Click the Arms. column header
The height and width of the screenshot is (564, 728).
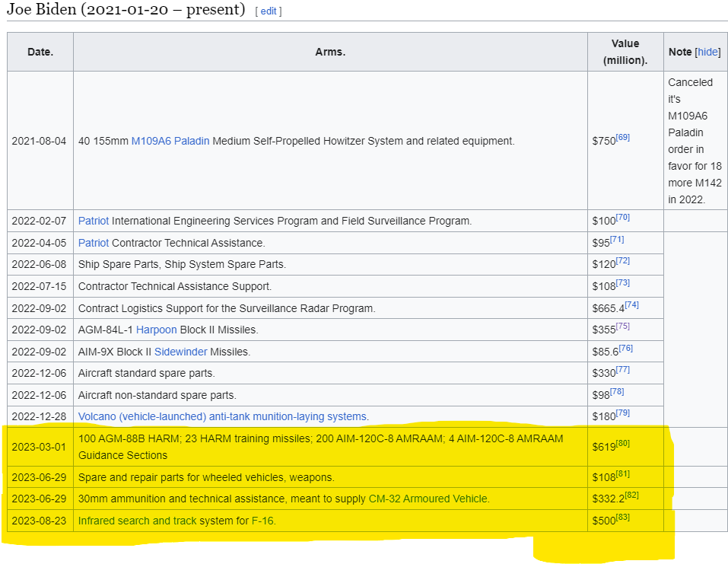click(331, 52)
